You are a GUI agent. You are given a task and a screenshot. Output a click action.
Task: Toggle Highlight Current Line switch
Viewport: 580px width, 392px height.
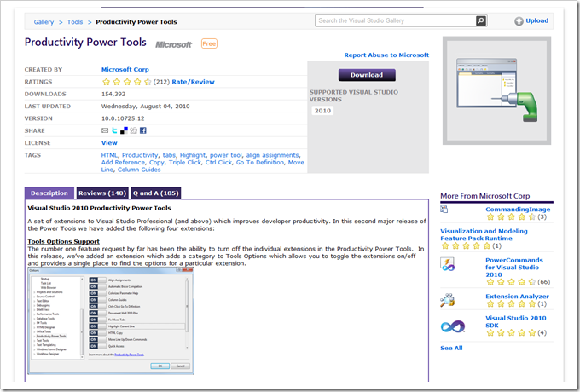(x=97, y=326)
